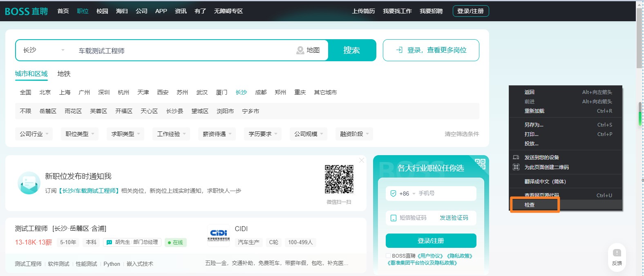Click 发送到您的设备 device icon entry
The width and height of the screenshot is (644, 276).
[565, 157]
